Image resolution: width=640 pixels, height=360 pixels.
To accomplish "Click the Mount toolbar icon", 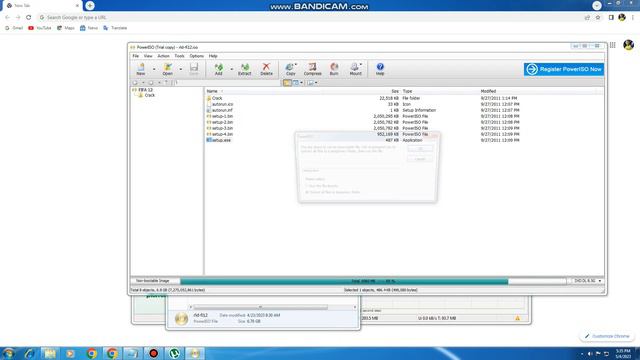I will click(x=356, y=69).
